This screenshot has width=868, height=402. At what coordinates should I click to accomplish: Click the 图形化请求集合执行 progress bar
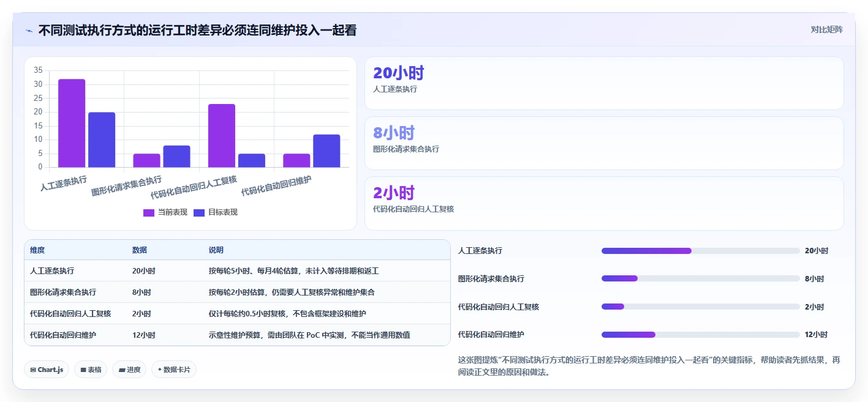coord(701,278)
